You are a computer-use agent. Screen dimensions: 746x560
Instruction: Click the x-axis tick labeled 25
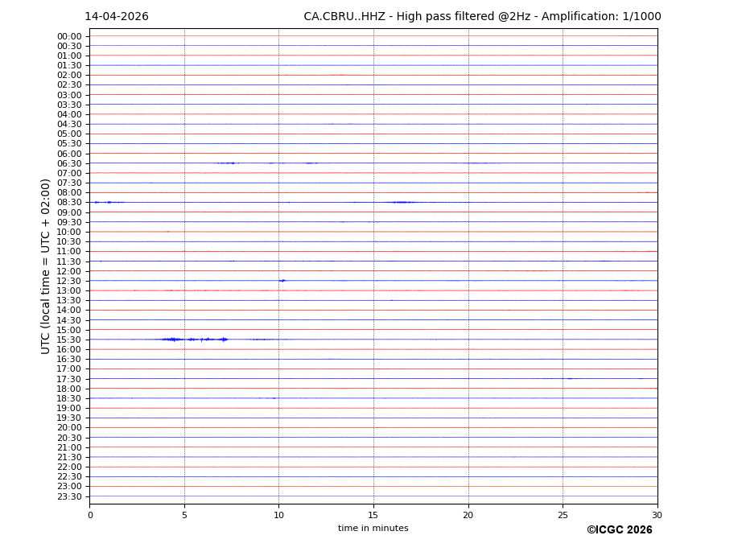(x=563, y=515)
